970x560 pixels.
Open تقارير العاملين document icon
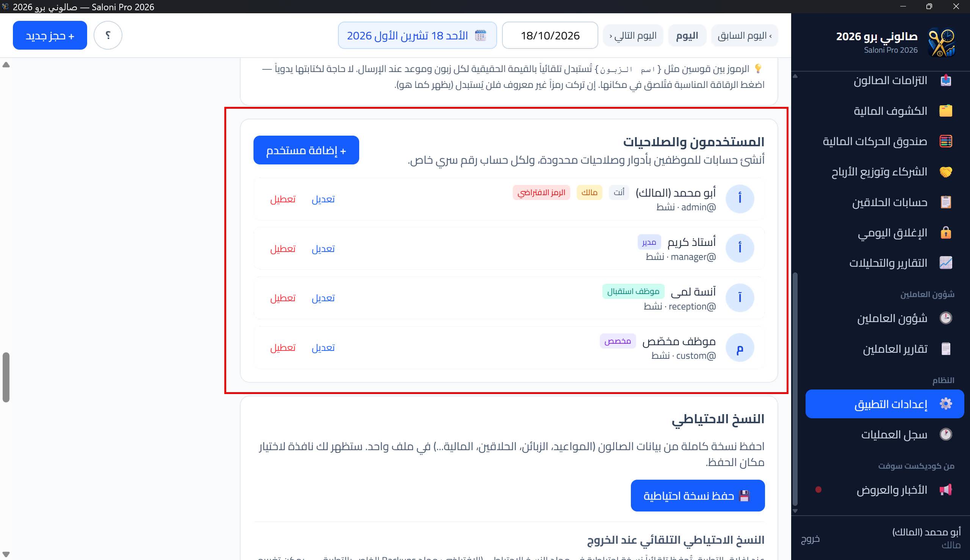click(x=945, y=349)
